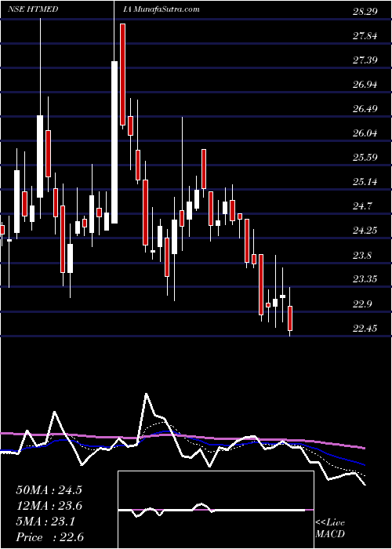Click the 50MA : 24.5 readout
392x549 pixels.
49,490
